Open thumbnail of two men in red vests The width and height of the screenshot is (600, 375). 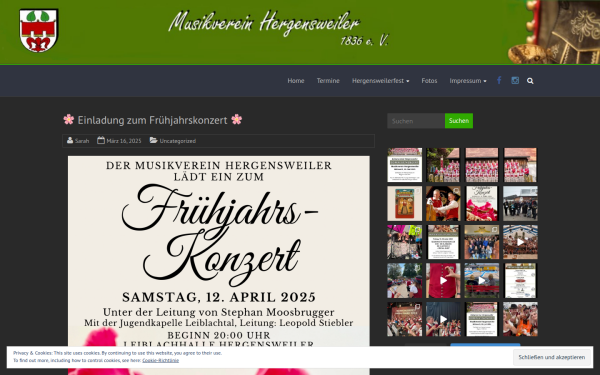tap(443, 203)
